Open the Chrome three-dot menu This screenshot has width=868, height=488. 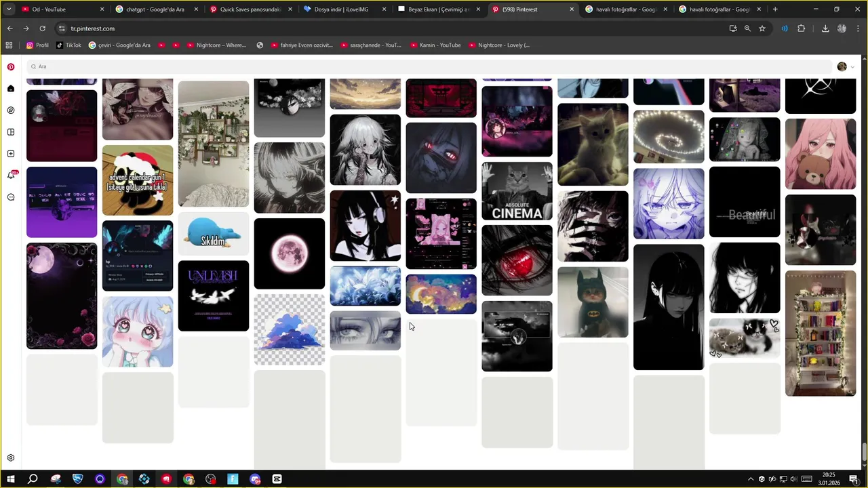pyautogui.click(x=857, y=28)
